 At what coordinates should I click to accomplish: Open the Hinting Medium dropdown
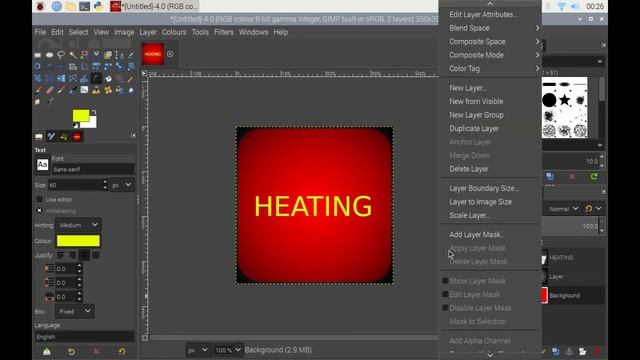(x=78, y=225)
